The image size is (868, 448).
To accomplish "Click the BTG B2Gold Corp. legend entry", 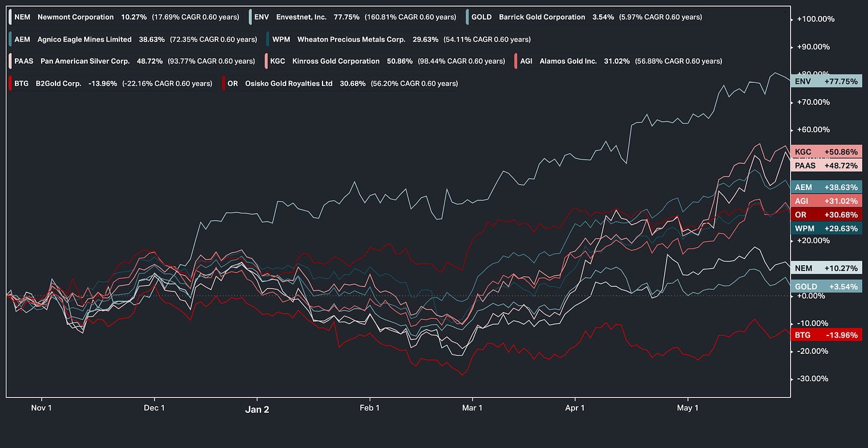I will [x=111, y=83].
